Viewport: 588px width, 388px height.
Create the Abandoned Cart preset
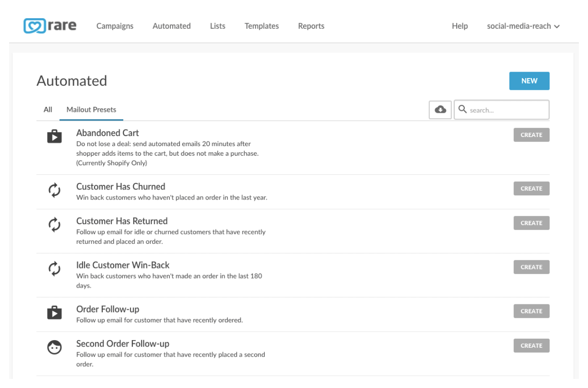[x=531, y=135]
